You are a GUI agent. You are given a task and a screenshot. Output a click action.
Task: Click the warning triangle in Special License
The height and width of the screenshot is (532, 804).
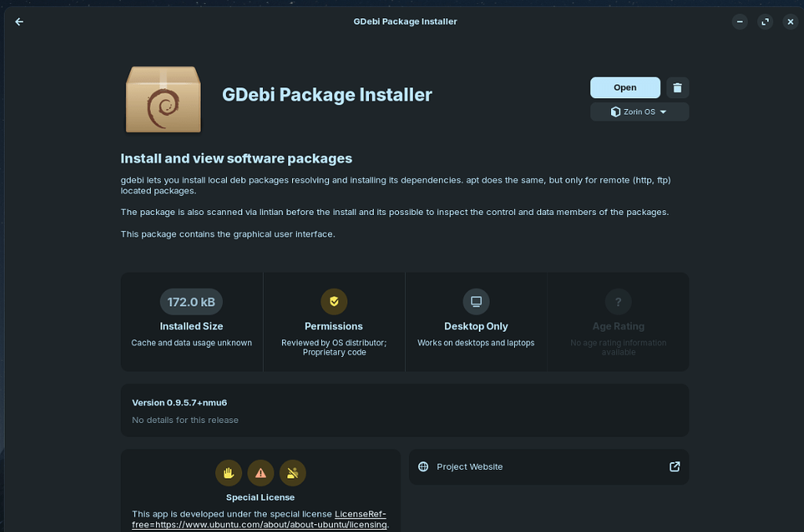coord(260,472)
